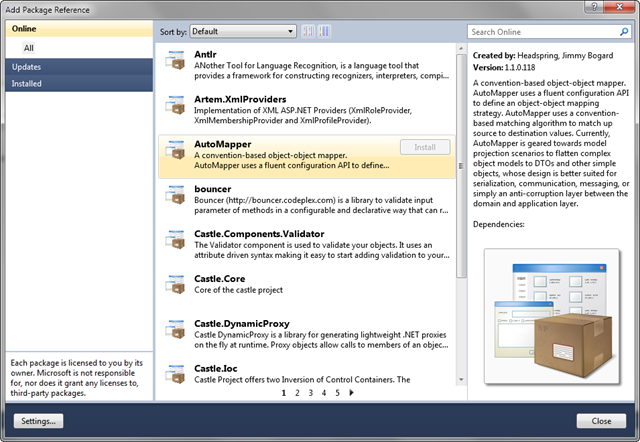
Task: Close the Add Package Reference window
Action: [x=619, y=7]
